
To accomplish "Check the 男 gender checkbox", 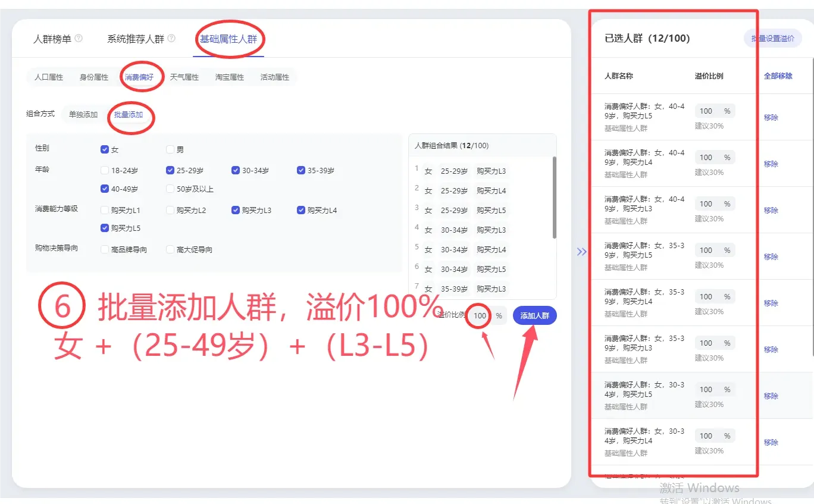I will [x=171, y=149].
